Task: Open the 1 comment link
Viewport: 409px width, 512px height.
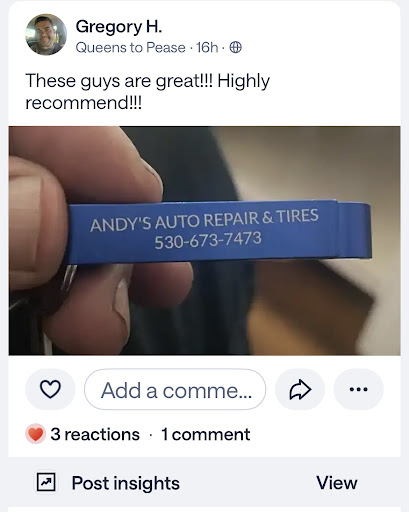Action: coord(206,434)
